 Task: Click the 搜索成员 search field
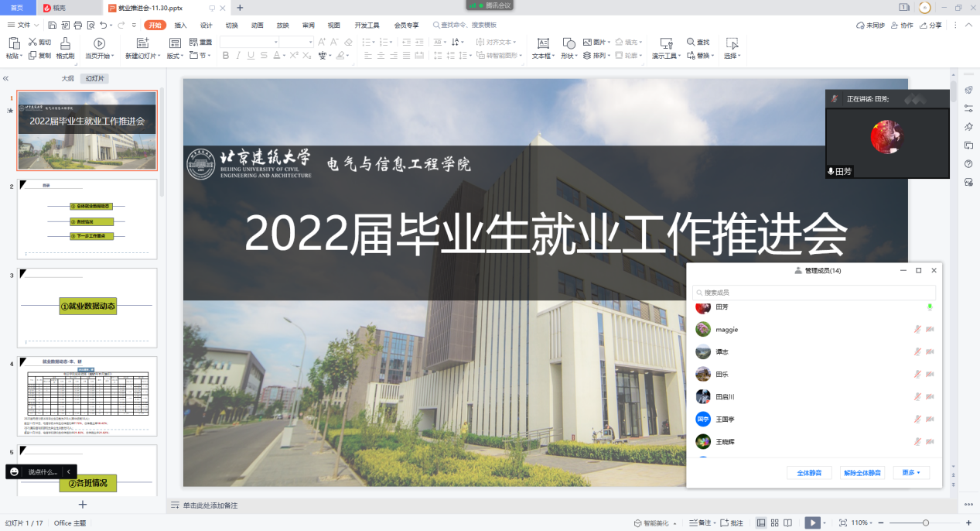click(814, 293)
